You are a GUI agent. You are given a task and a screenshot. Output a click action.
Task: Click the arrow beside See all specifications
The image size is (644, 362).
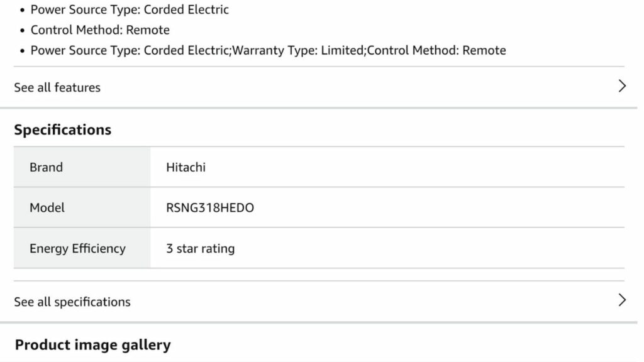622,300
